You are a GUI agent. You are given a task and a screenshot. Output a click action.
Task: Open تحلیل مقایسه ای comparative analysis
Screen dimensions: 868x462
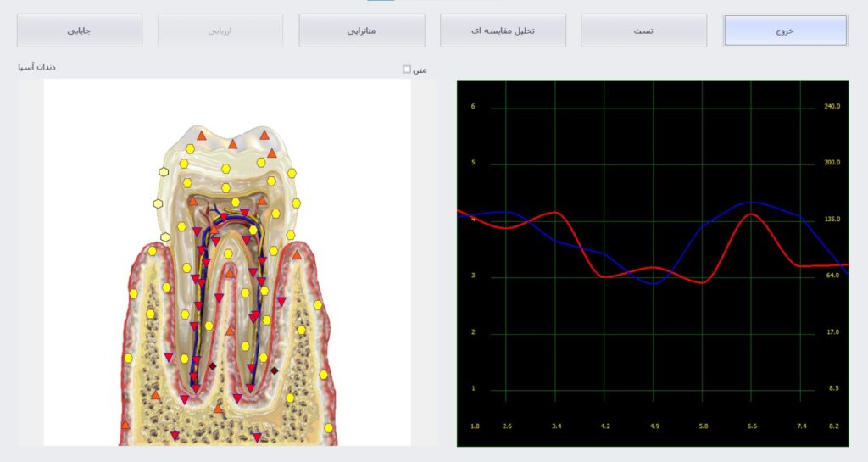(503, 31)
